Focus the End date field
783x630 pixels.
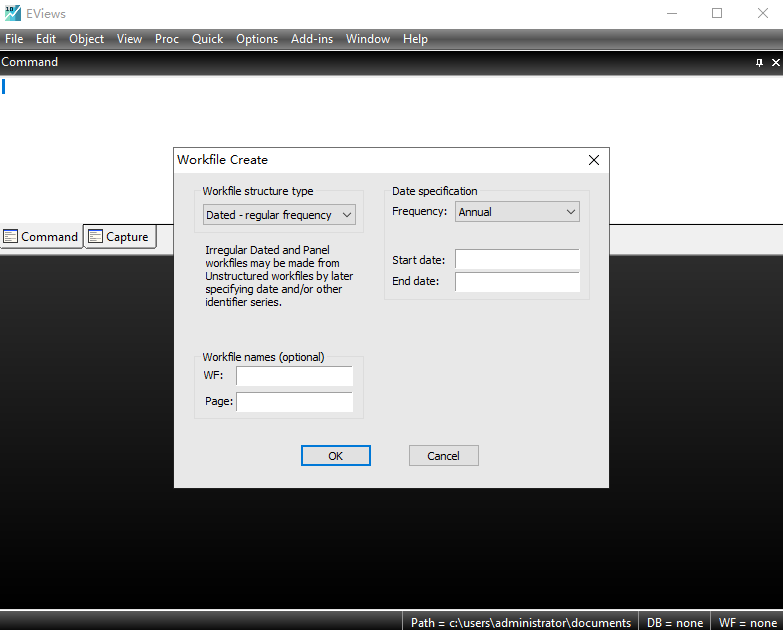click(517, 281)
